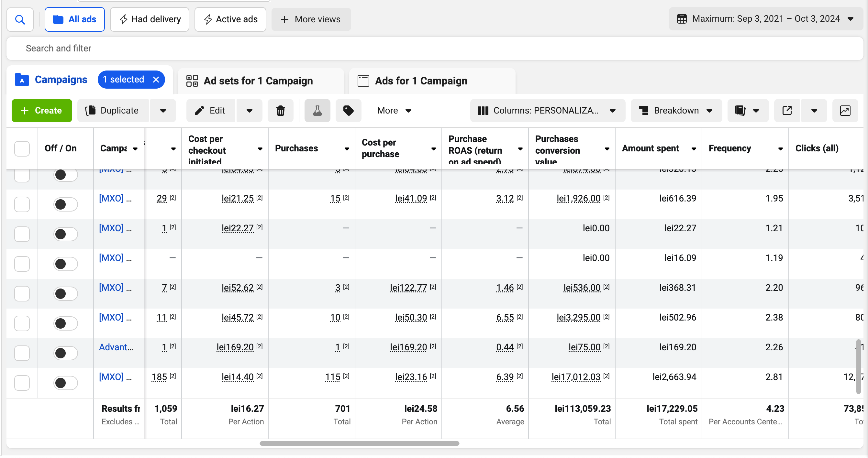Open the reports icon button
The width and height of the screenshot is (868, 458).
(x=740, y=111)
